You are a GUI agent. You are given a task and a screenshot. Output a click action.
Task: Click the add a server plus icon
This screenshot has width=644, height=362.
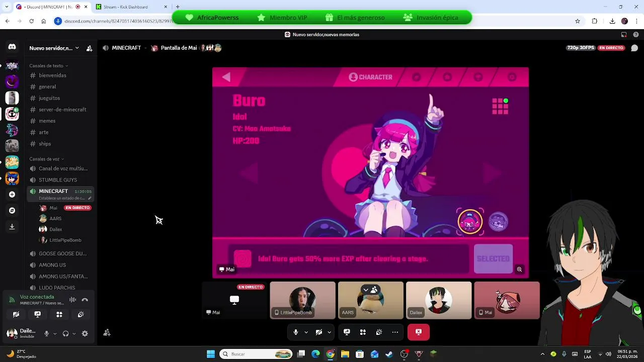coord(12,194)
